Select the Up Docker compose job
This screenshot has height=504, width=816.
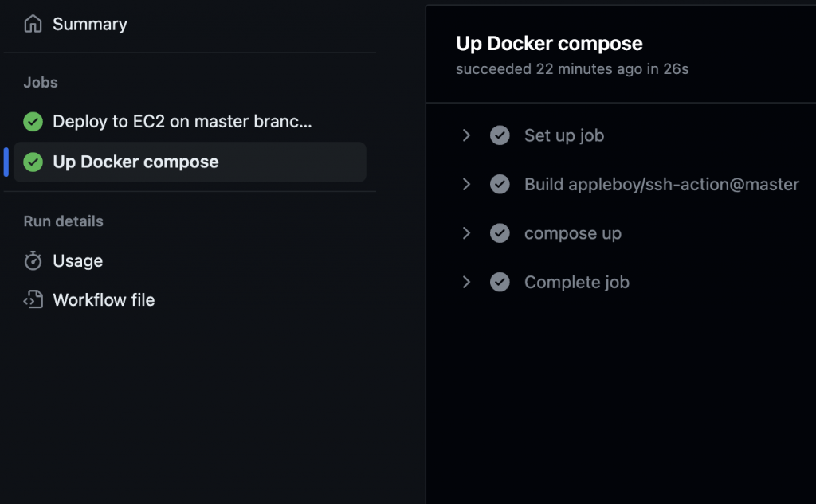[135, 162]
